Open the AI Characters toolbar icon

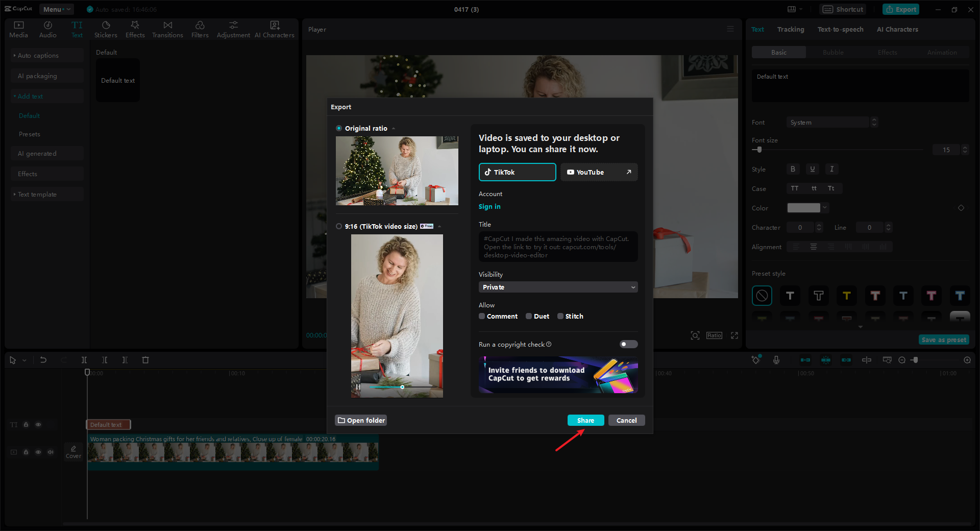[x=275, y=30]
